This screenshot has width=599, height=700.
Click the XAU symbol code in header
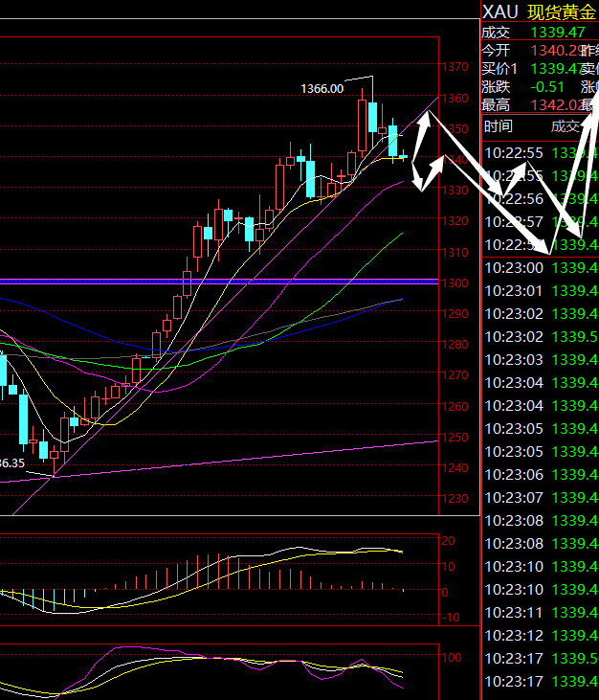point(499,11)
